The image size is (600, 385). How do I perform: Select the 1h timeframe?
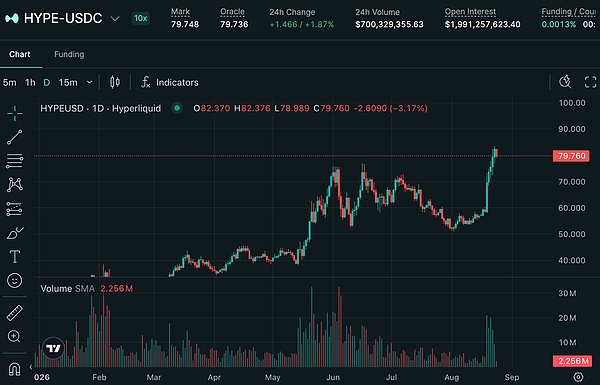click(30, 83)
